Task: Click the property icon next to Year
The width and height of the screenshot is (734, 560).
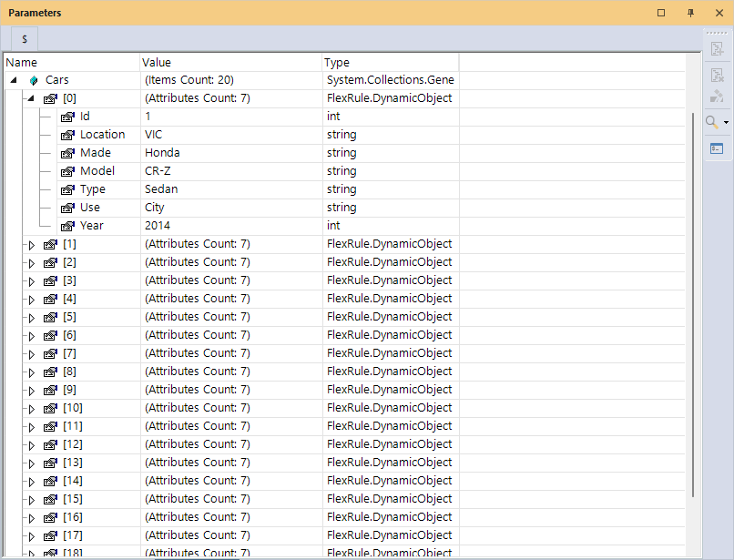Action: (68, 226)
